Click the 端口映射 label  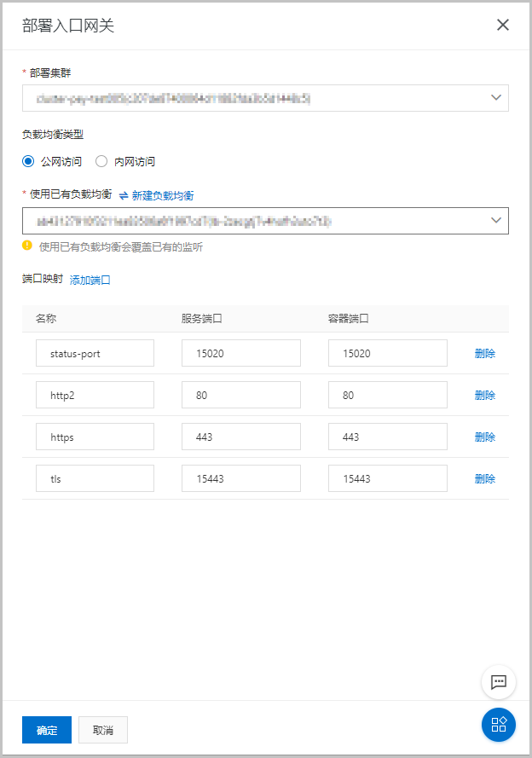(x=43, y=279)
